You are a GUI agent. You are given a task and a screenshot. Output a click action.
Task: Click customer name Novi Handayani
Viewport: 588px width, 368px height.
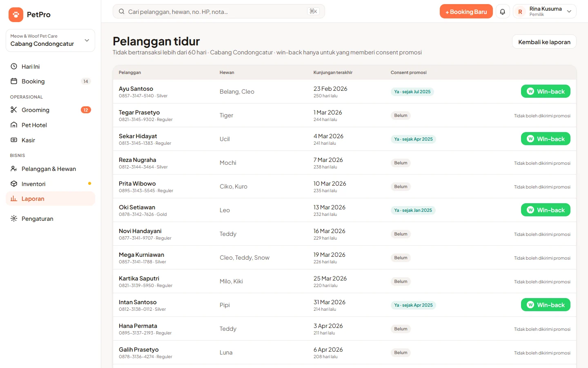140,231
